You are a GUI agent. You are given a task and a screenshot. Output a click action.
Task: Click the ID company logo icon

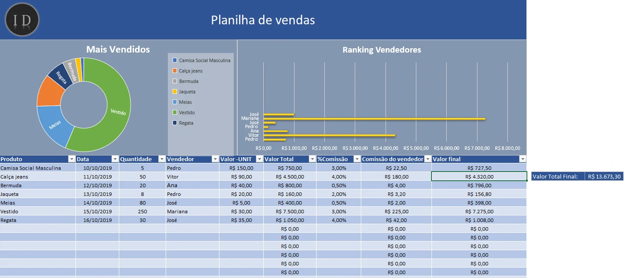click(x=21, y=19)
